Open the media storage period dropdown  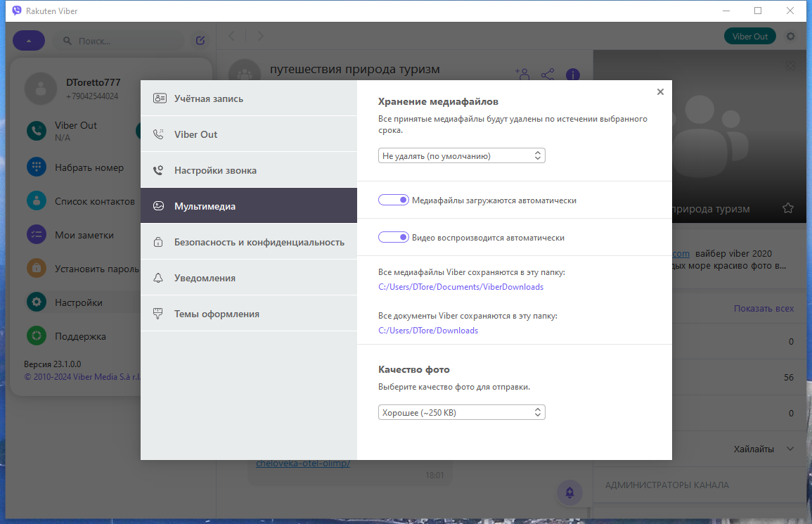(461, 155)
